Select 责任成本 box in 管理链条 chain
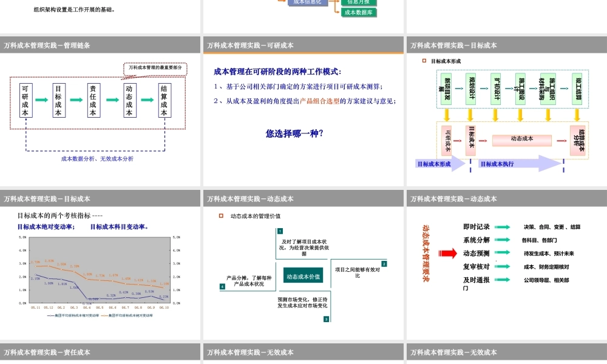This screenshot has height=364, width=607. [x=93, y=101]
